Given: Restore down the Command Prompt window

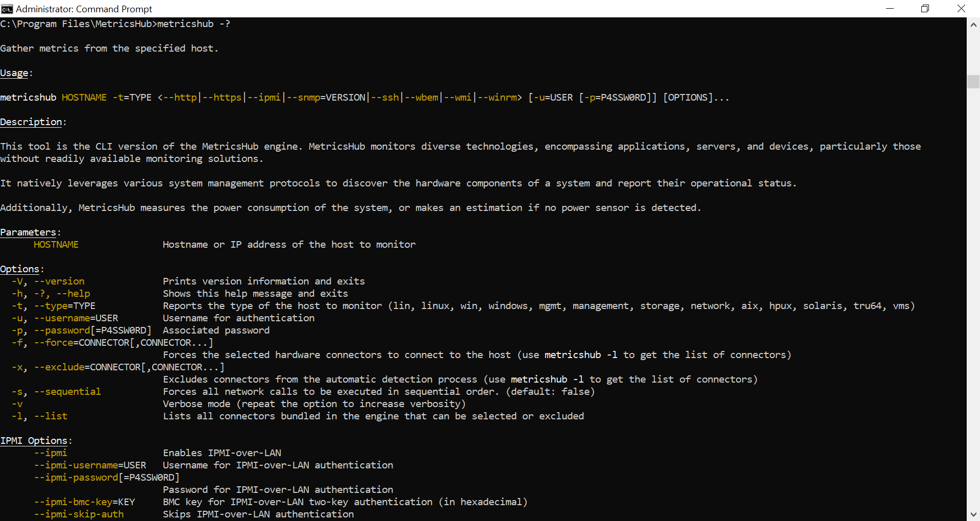Looking at the screenshot, I should click(x=925, y=9).
